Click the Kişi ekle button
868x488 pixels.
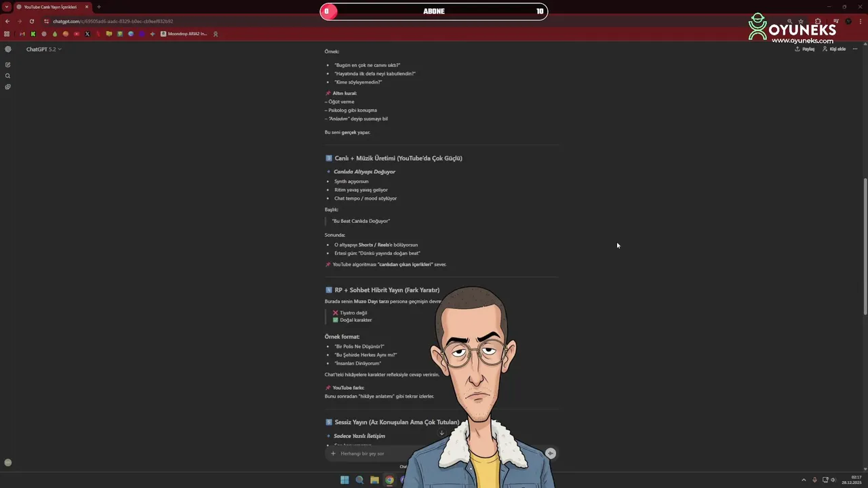(x=834, y=49)
